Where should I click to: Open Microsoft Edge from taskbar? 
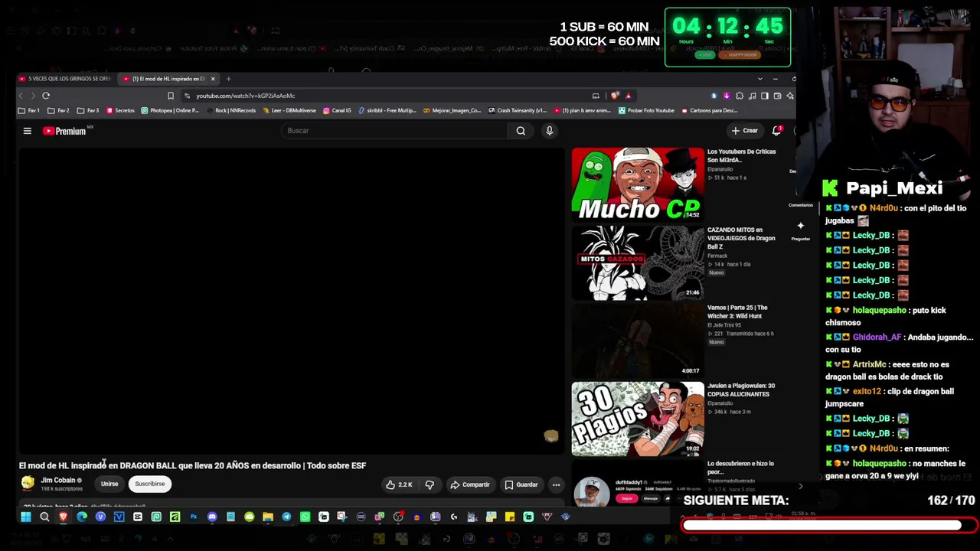pyautogui.click(x=82, y=517)
